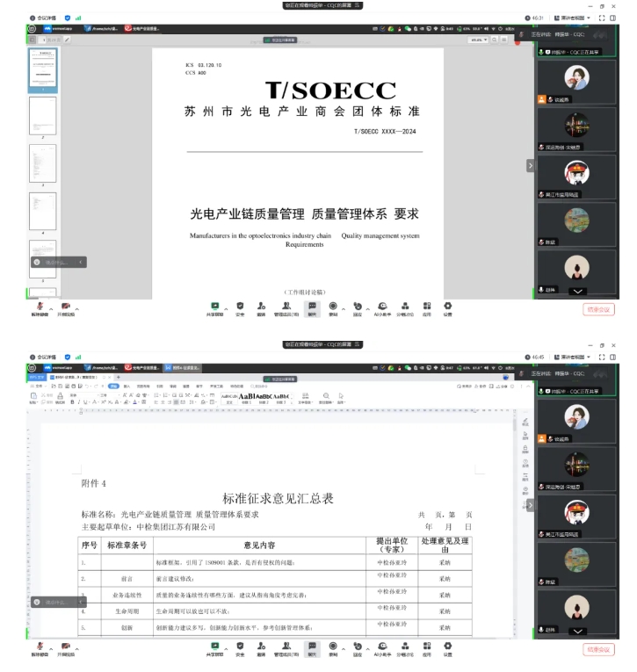The image size is (637, 672).
Task: Click side panel icon at top right of upper window
Action: tap(613, 18)
